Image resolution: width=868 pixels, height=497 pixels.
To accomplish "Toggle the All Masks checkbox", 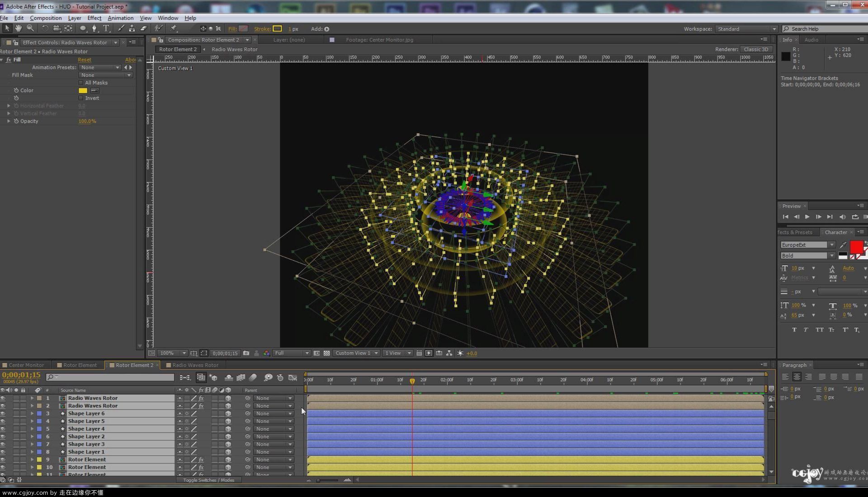I will click(x=81, y=83).
